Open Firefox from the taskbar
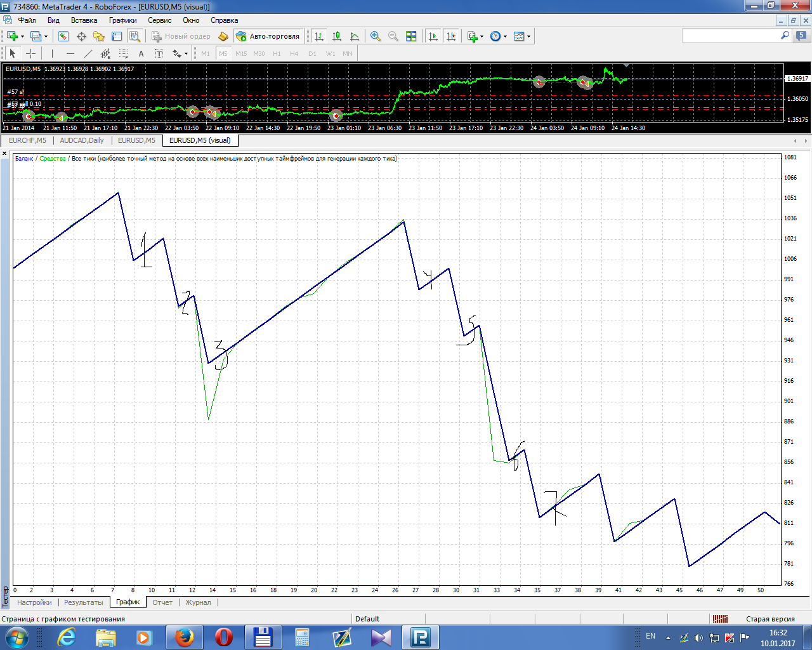The height and width of the screenshot is (650, 812). tap(184, 637)
